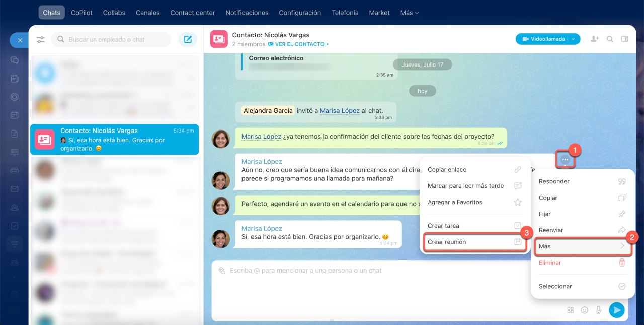Open search within chat magnifier icon

click(610, 39)
